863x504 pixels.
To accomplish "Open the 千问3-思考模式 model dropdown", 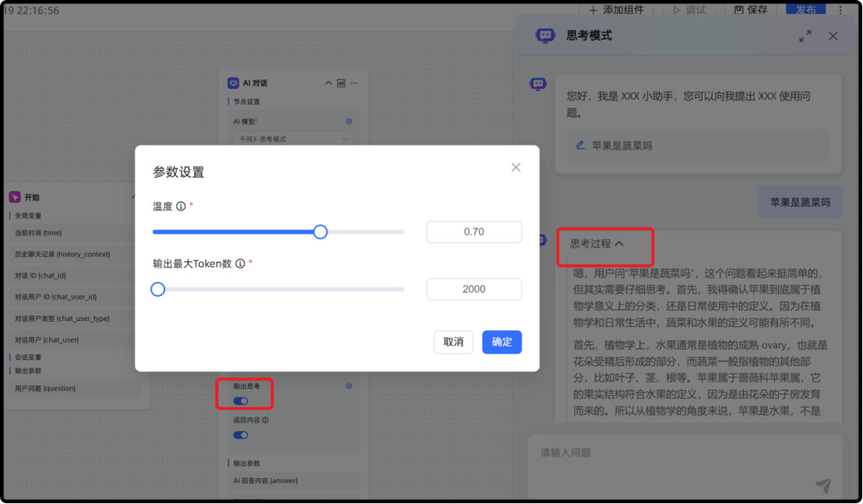I will pyautogui.click(x=293, y=139).
